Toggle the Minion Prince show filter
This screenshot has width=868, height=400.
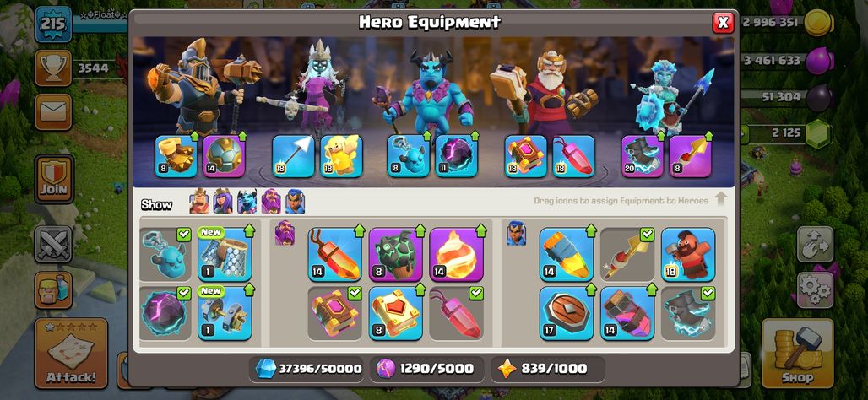(247, 202)
